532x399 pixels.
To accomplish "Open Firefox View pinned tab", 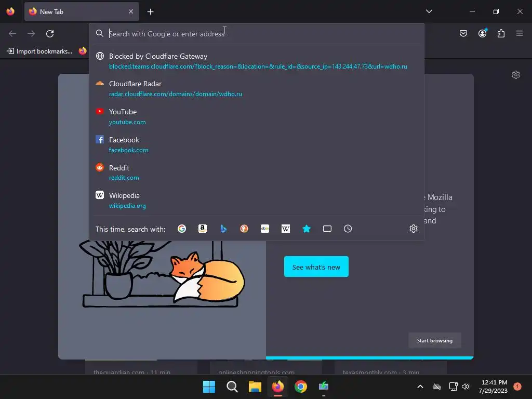I will coord(10,11).
